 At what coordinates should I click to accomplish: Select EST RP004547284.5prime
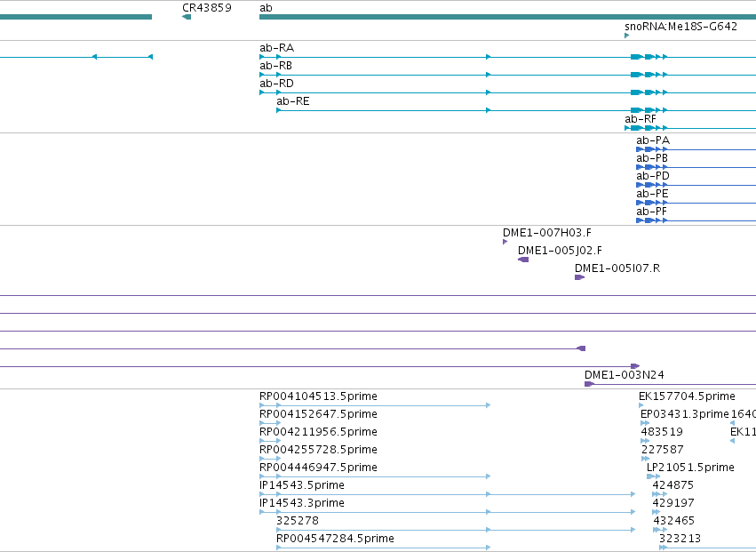click(335, 539)
